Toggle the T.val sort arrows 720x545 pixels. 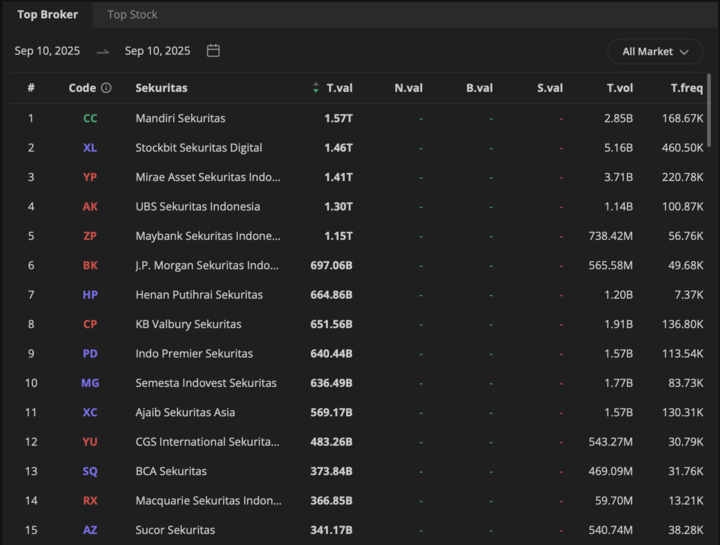[x=315, y=88]
